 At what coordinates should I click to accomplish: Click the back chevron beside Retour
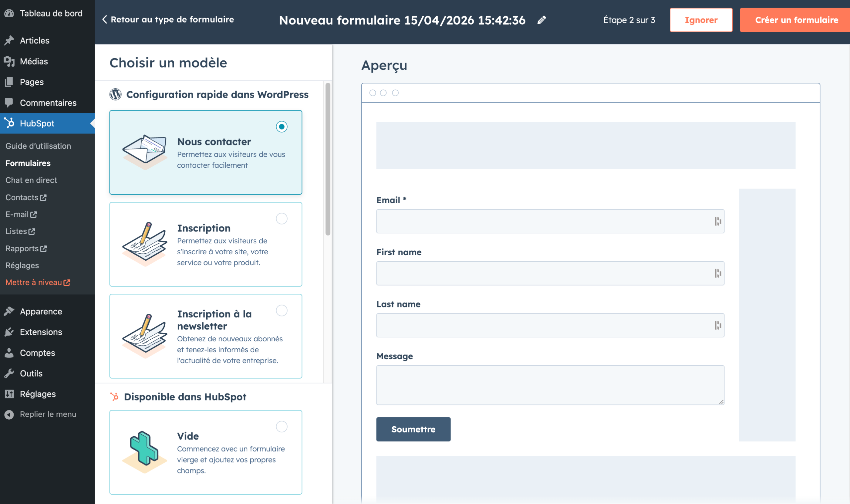coord(105,19)
